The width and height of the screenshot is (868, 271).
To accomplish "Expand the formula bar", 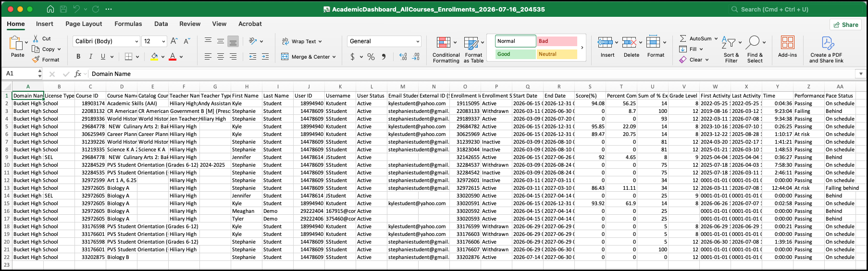I will tap(861, 74).
